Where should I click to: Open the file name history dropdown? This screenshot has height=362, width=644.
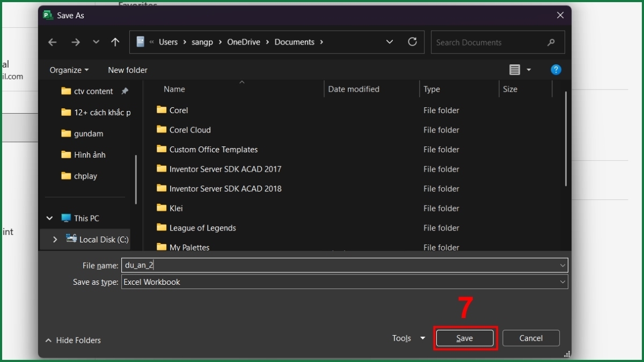[562, 264]
